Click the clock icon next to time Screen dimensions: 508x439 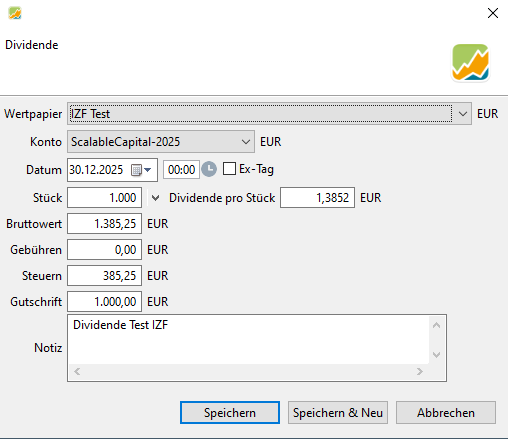point(209,169)
